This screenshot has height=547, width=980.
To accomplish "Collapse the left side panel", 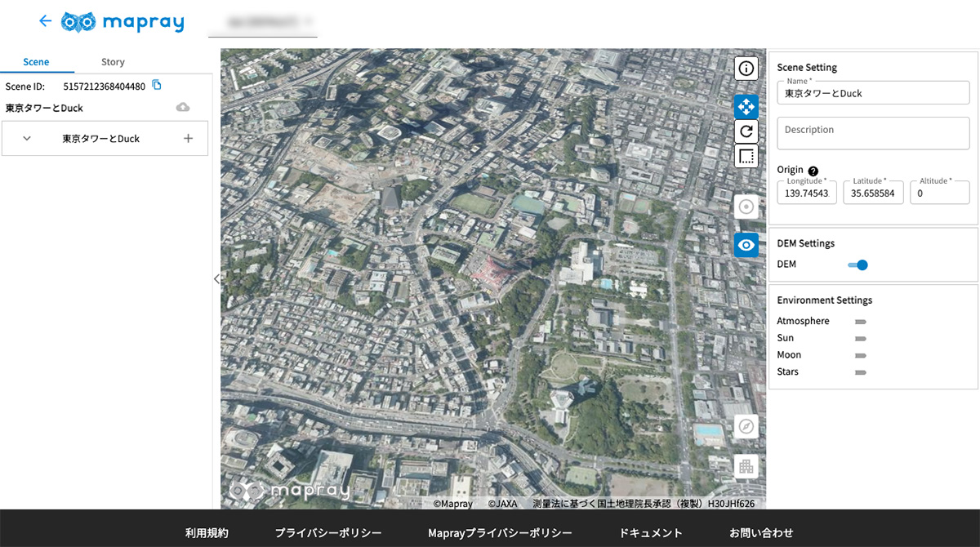I will pos(216,279).
